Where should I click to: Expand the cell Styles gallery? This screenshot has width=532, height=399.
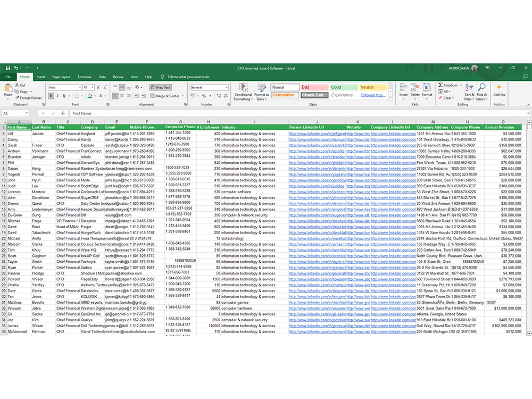390,97
